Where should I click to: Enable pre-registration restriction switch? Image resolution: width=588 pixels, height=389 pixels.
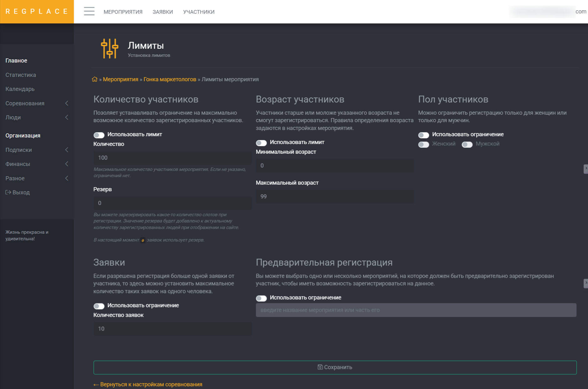tap(261, 298)
